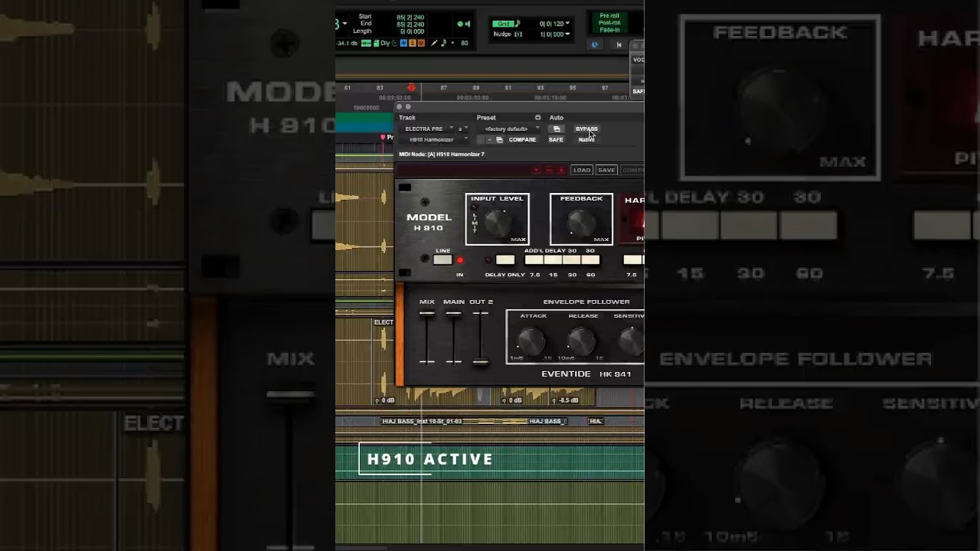Open the H910 Harmonizer plugin selector dropdown
Image resolution: width=980 pixels, height=551 pixels.
coord(434,140)
